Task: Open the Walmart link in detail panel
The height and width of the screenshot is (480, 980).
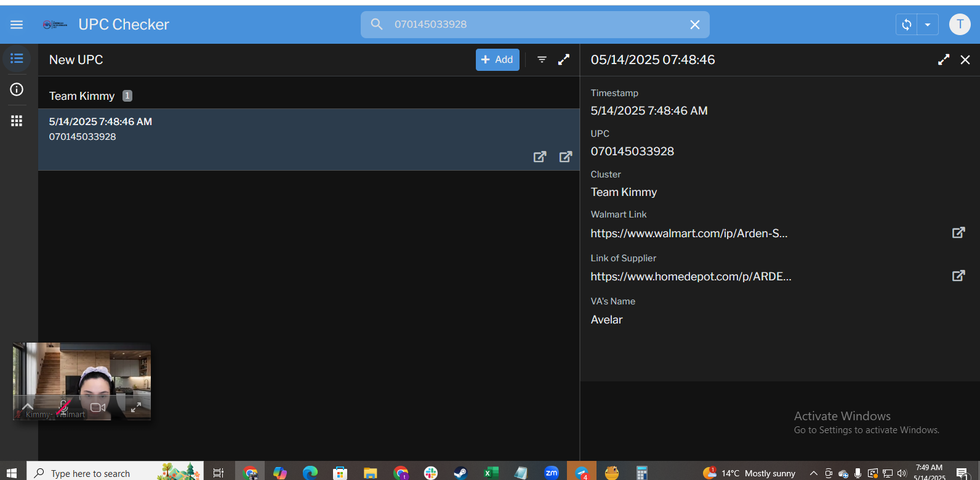Action: [958, 233]
